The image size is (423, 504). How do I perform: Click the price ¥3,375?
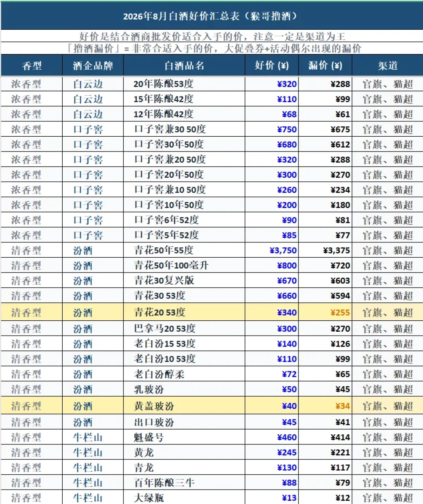336,251
